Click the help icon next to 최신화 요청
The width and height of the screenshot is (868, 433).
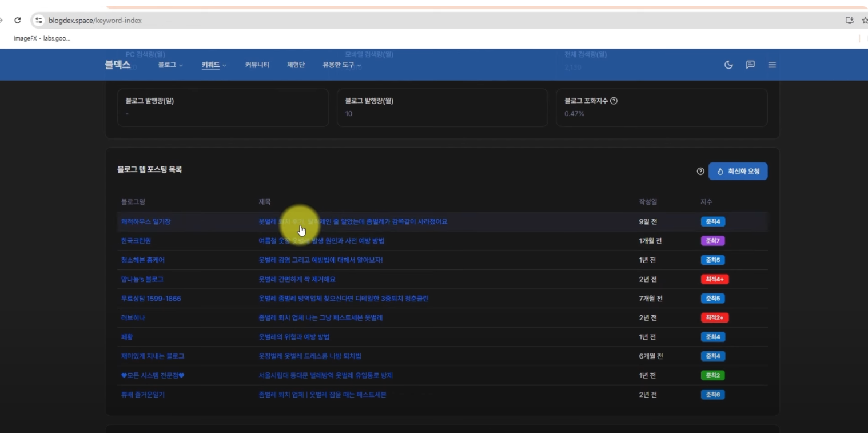[700, 172]
